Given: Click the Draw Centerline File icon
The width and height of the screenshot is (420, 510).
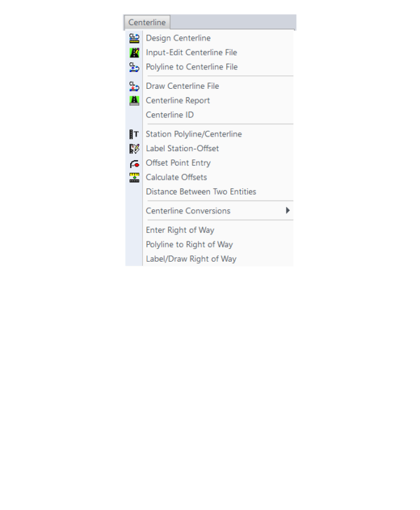Looking at the screenshot, I should click(134, 86).
